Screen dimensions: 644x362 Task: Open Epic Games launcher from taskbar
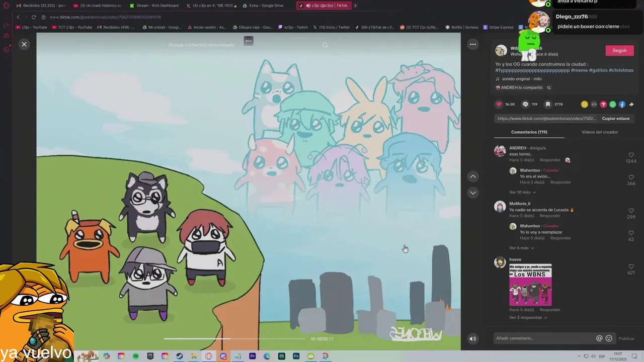(x=150, y=356)
